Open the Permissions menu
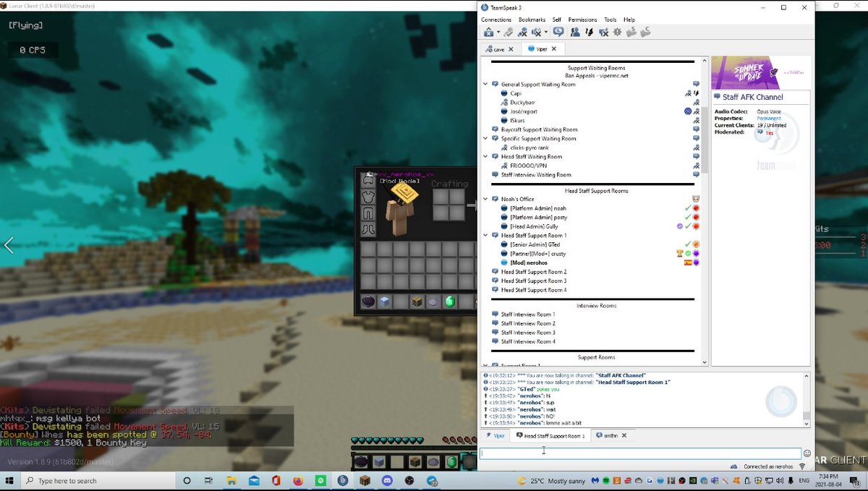This screenshot has height=491, width=868. (x=582, y=20)
